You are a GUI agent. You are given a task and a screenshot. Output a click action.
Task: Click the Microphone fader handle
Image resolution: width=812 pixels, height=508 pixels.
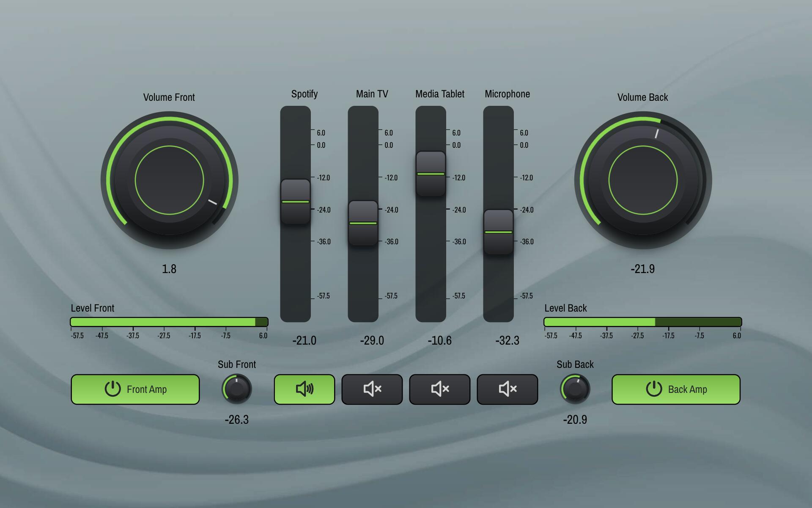[x=498, y=232]
